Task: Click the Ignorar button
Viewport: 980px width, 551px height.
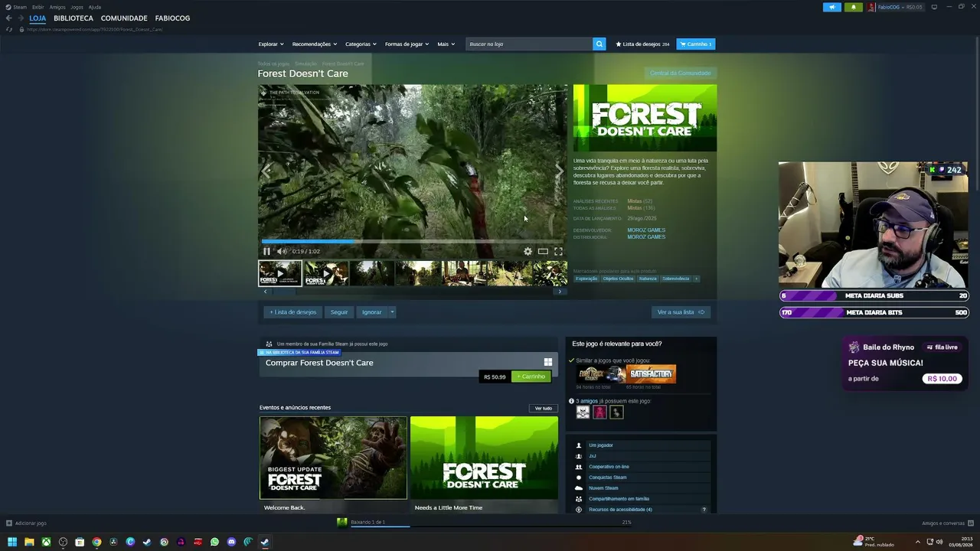Action: (371, 312)
